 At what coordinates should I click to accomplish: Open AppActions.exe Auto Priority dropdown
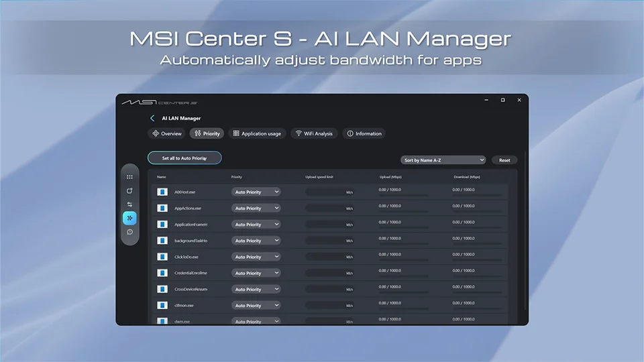pyautogui.click(x=256, y=208)
